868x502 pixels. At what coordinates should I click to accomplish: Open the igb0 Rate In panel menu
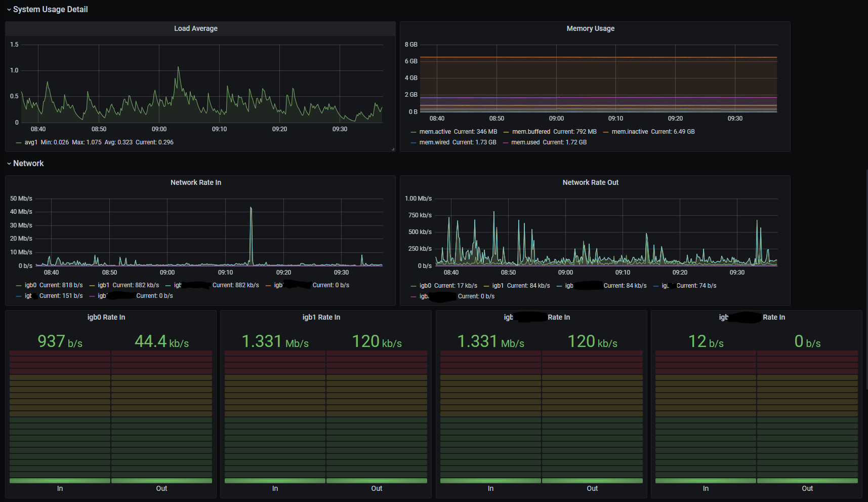[x=106, y=317]
